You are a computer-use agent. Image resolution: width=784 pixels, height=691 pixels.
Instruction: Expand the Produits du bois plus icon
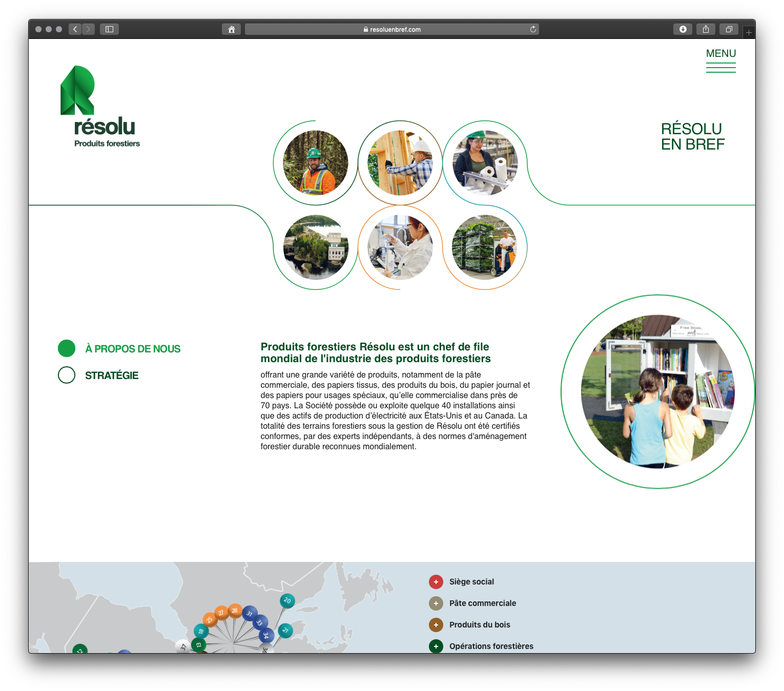point(436,625)
